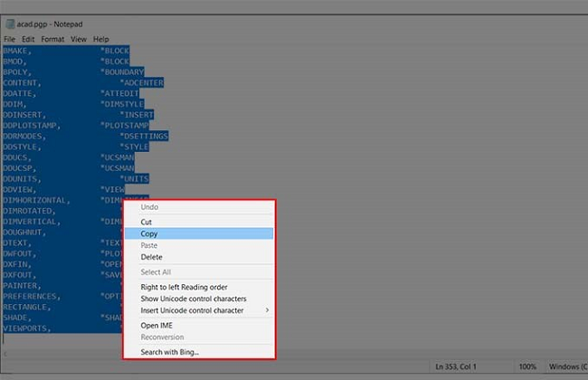The height and width of the screenshot is (380, 588).
Task: Click the *ADCENTER command text
Action: coord(142,82)
